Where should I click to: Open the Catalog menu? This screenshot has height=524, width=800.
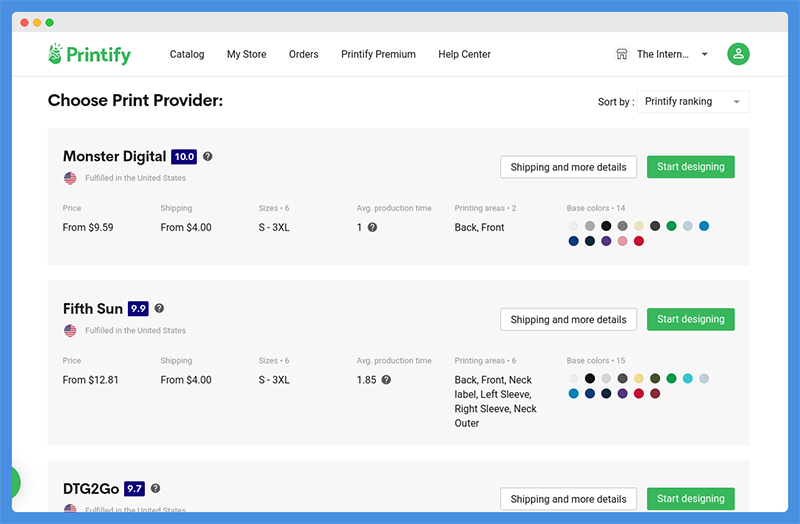click(x=187, y=54)
